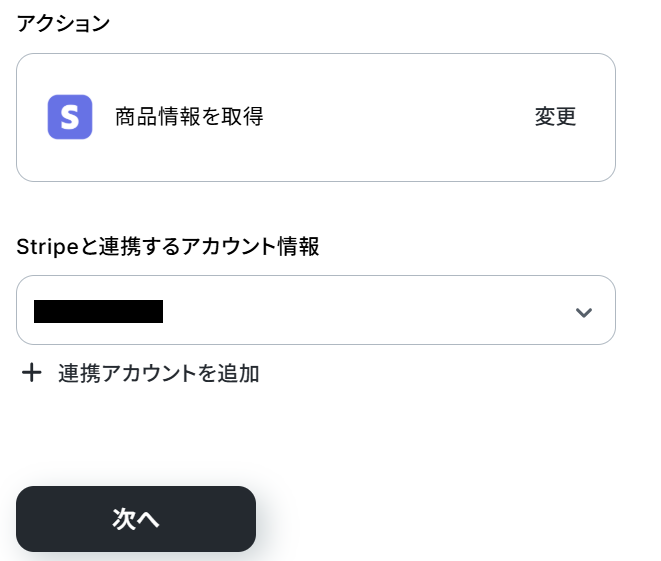Click the word Stripe in the account heading

(x=43, y=246)
